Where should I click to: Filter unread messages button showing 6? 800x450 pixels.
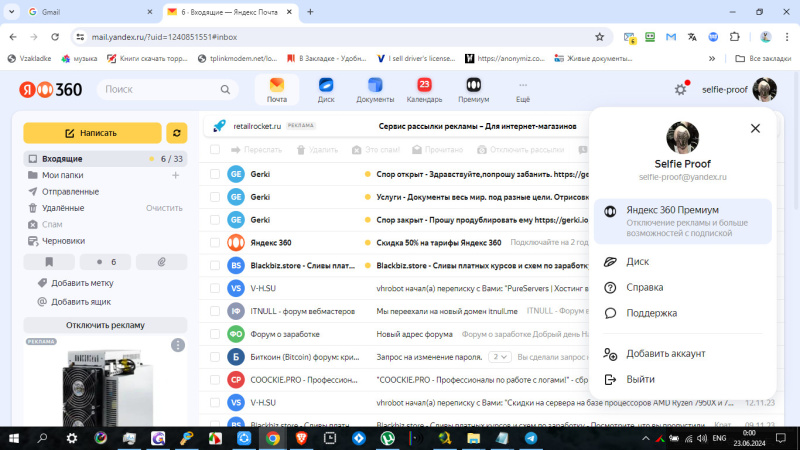pos(106,262)
